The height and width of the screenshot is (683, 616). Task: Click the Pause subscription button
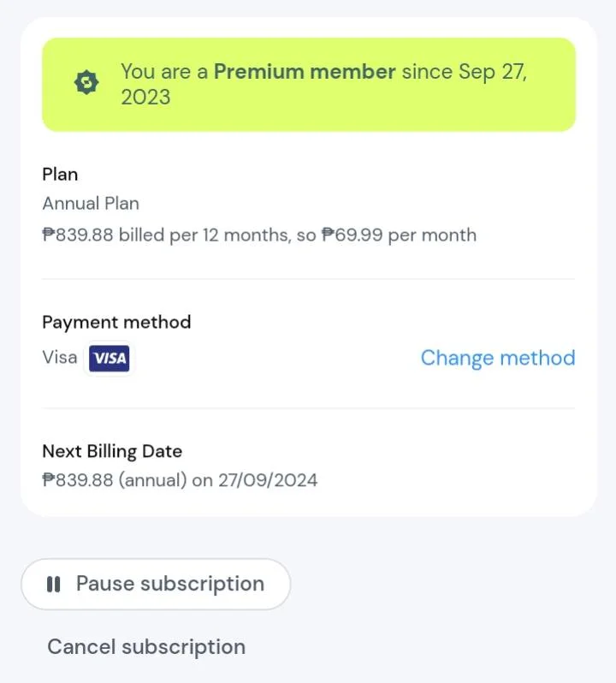pos(156,584)
